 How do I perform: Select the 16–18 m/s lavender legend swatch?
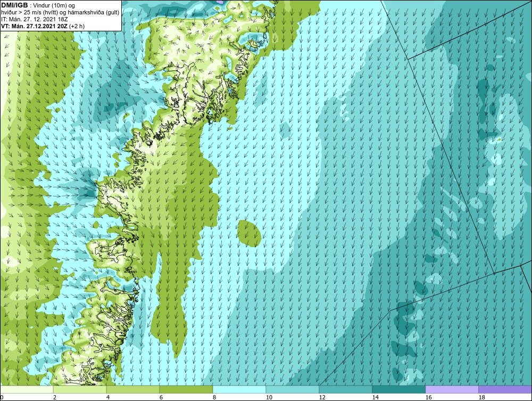click(452, 389)
